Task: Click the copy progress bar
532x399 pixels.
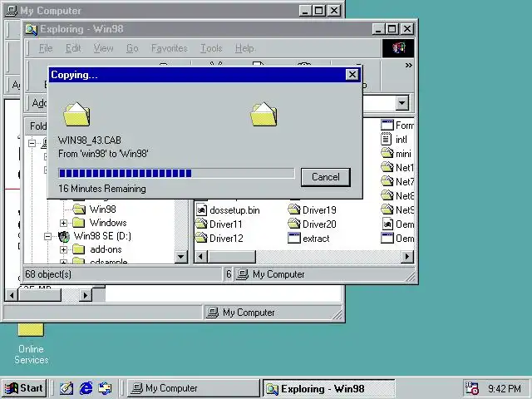Action: tap(176, 174)
